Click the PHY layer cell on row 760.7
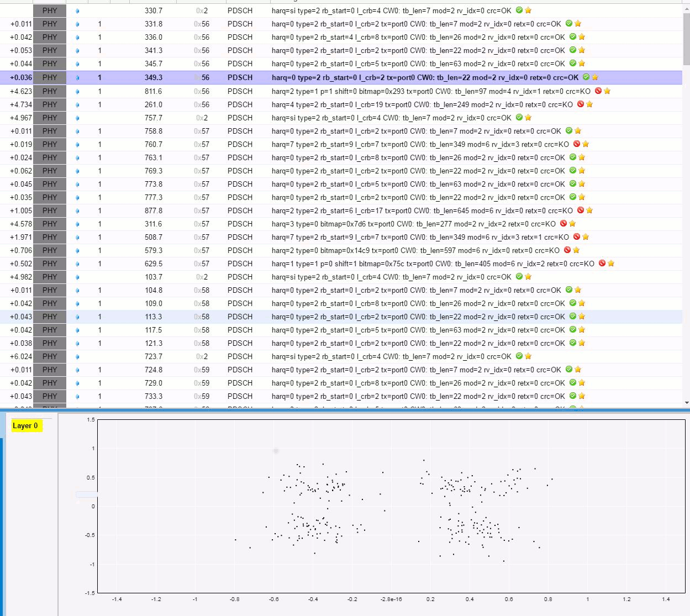Screen dimensions: 690x616 coord(50,144)
